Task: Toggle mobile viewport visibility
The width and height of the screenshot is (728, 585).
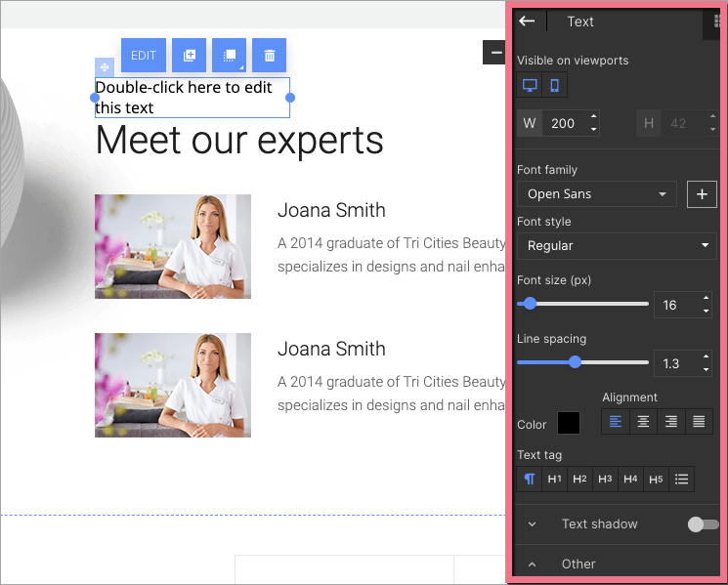Action: 554,85
